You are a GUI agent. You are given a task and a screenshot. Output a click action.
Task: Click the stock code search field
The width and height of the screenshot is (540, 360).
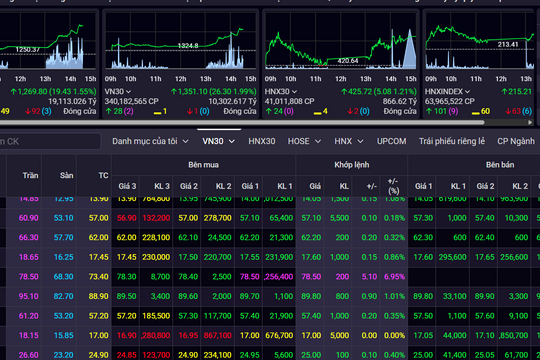coord(48,142)
